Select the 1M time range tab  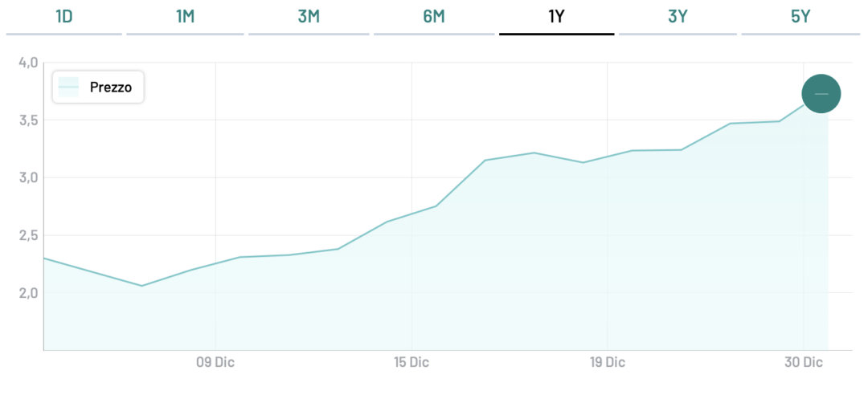[x=185, y=17]
